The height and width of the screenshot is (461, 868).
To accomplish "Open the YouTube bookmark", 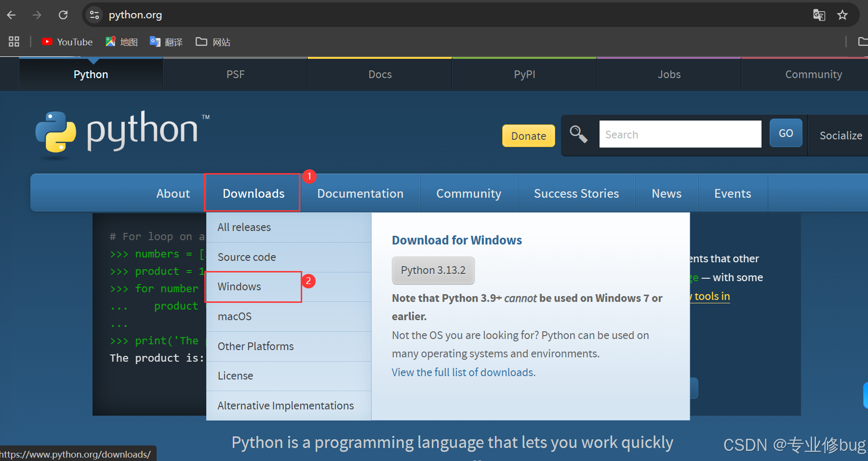I will coord(67,42).
